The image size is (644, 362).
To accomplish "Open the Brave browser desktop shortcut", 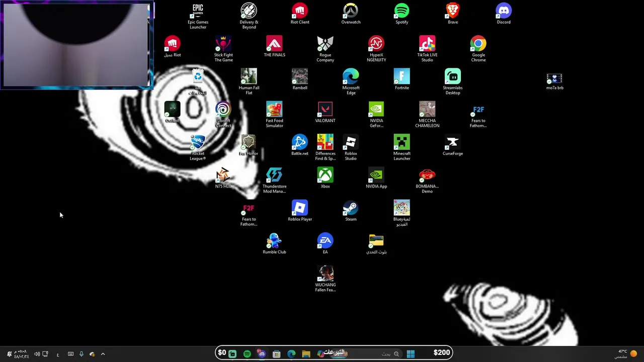I will click(453, 14).
